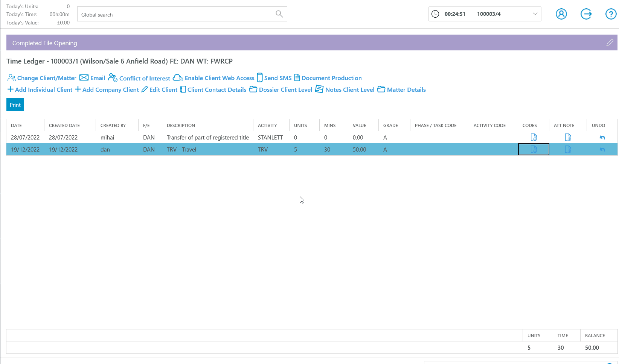Screen dimensions: 619x364
Task: Click the 'mihai' created-by cell
Action: point(117,137)
